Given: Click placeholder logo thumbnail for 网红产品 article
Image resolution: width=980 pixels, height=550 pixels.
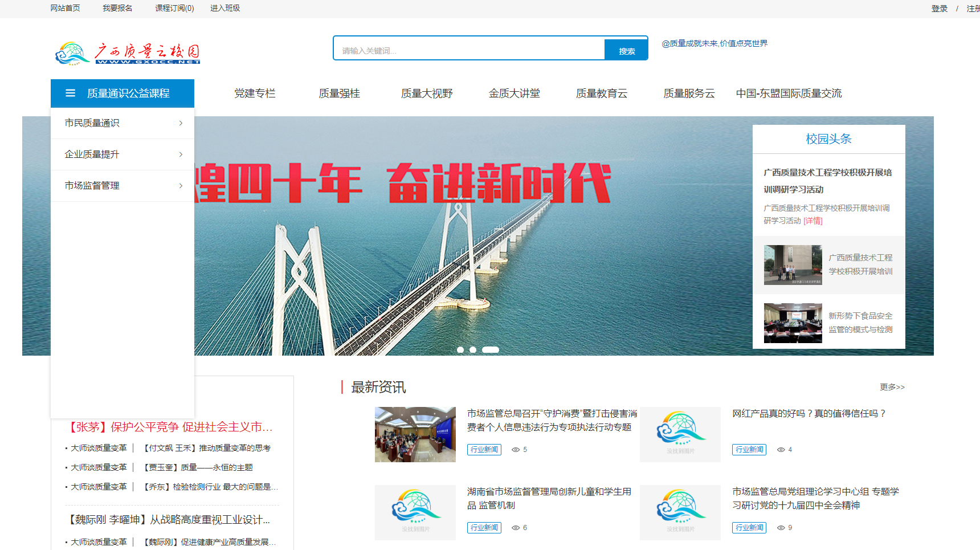Looking at the screenshot, I should [x=680, y=434].
